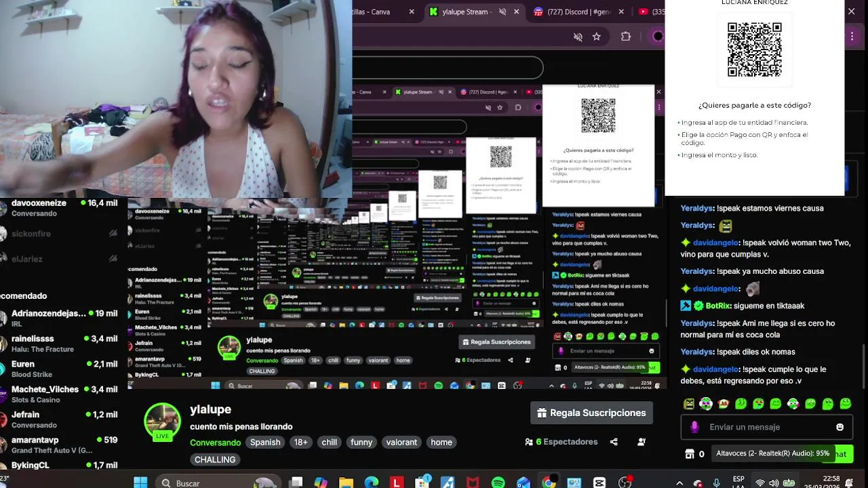
Task: Click the Spanish tag
Action: [x=265, y=442]
